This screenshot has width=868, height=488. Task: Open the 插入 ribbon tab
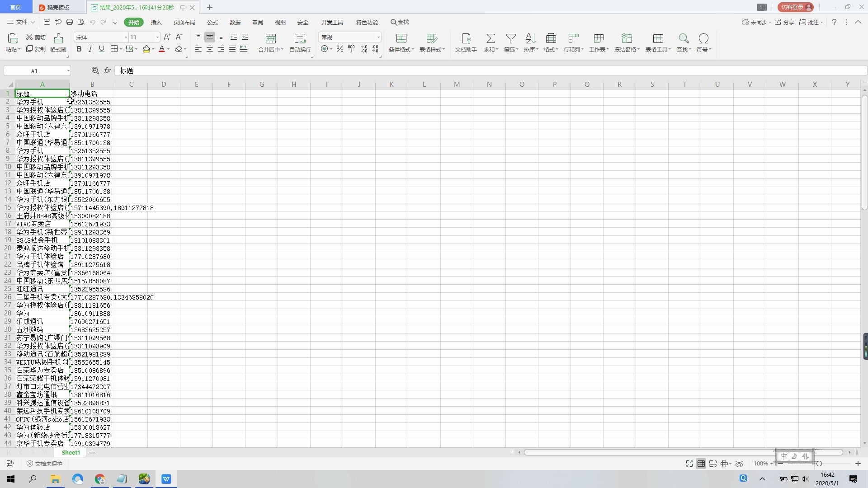(x=156, y=22)
